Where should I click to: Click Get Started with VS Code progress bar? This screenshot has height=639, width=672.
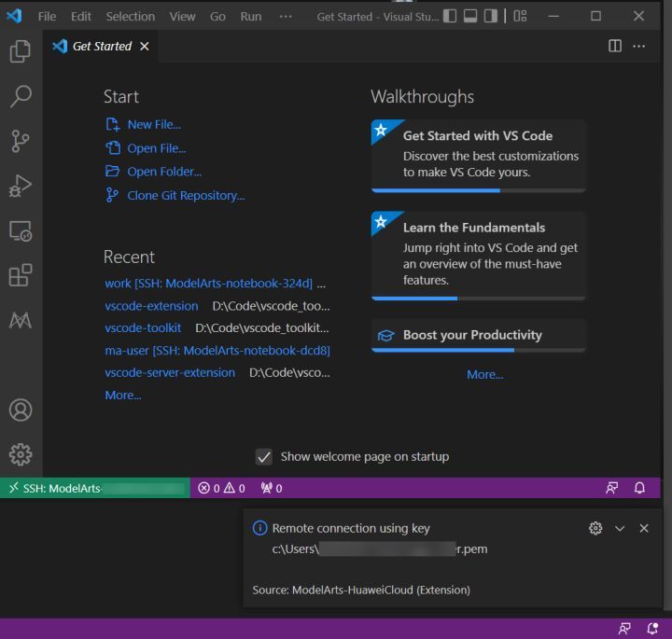point(478,190)
